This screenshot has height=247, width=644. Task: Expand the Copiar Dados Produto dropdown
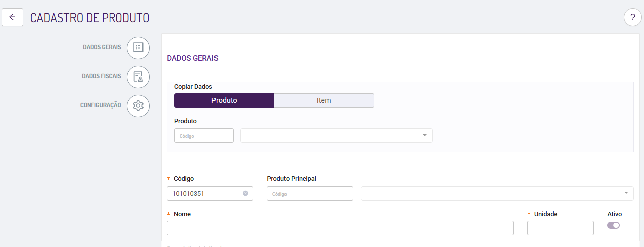[424, 135]
